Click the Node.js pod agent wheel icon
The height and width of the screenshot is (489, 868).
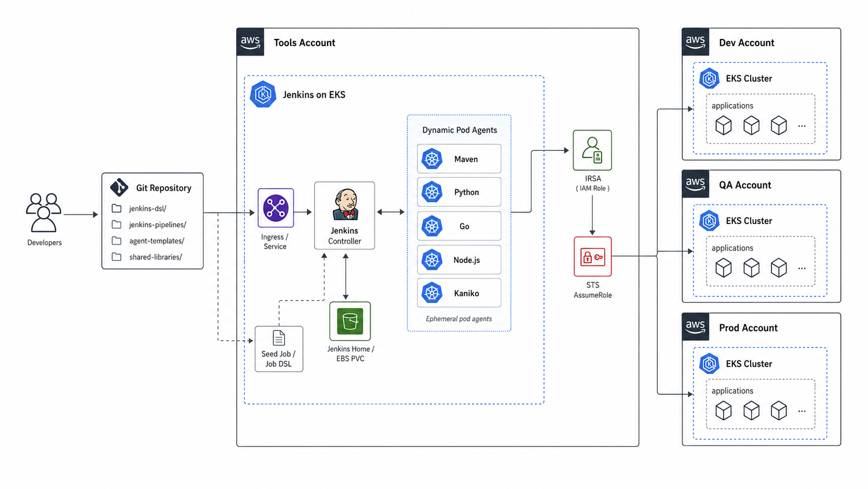coord(432,260)
